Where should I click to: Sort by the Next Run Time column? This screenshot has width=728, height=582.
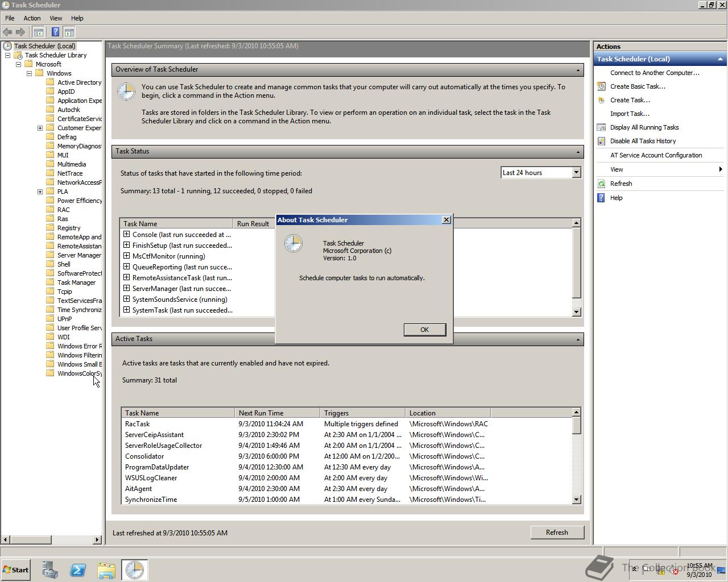(277, 413)
